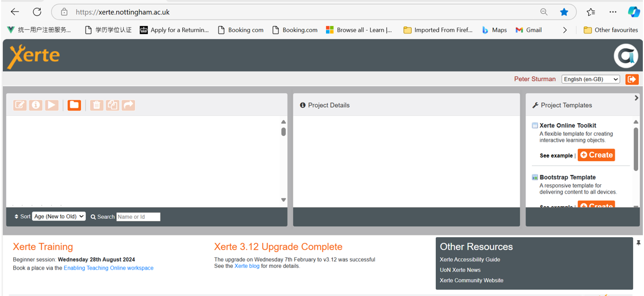
Task: Open the Gmail bookmark in the favourites bar
Action: point(528,30)
